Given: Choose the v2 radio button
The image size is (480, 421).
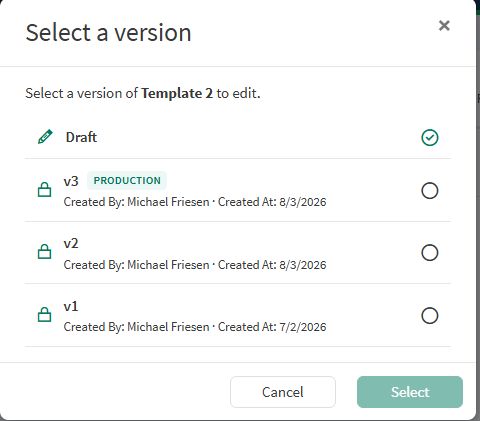Looking at the screenshot, I should [430, 253].
